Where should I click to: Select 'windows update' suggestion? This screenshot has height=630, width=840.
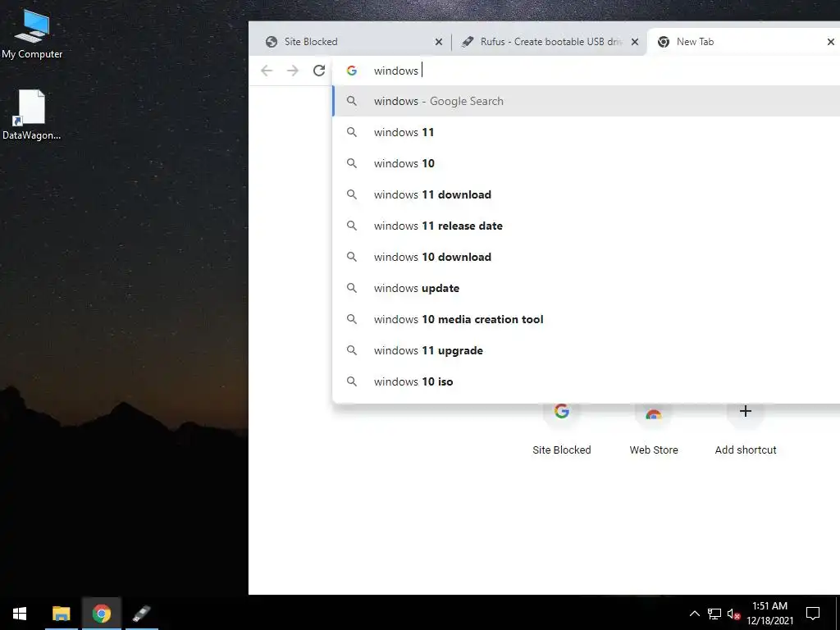[586, 288]
